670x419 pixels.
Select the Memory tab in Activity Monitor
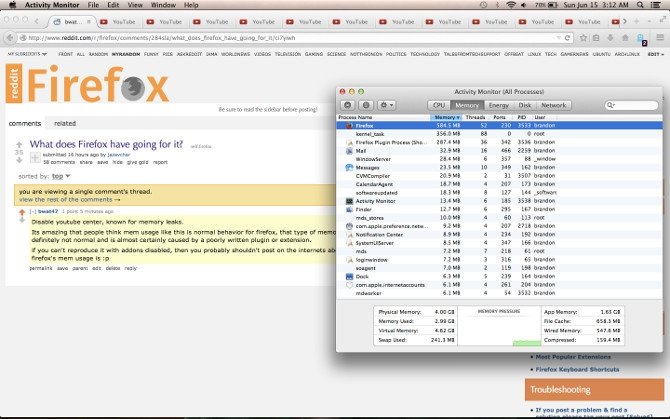pos(467,105)
